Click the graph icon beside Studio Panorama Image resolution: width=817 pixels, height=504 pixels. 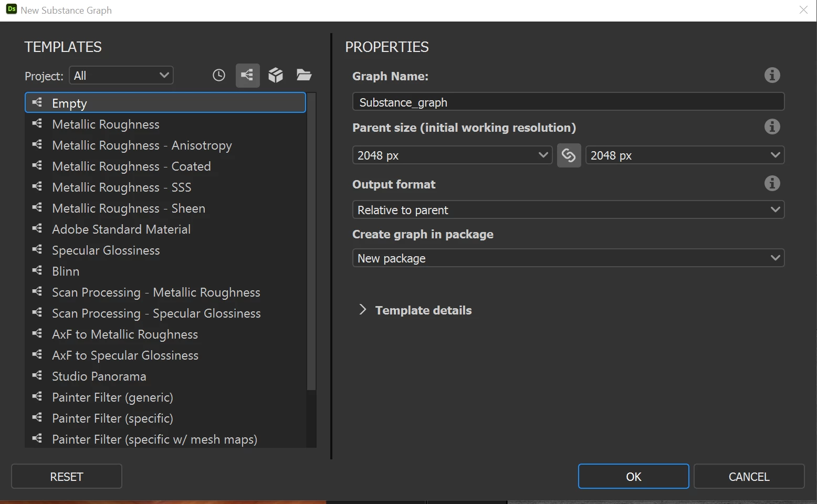tap(37, 375)
